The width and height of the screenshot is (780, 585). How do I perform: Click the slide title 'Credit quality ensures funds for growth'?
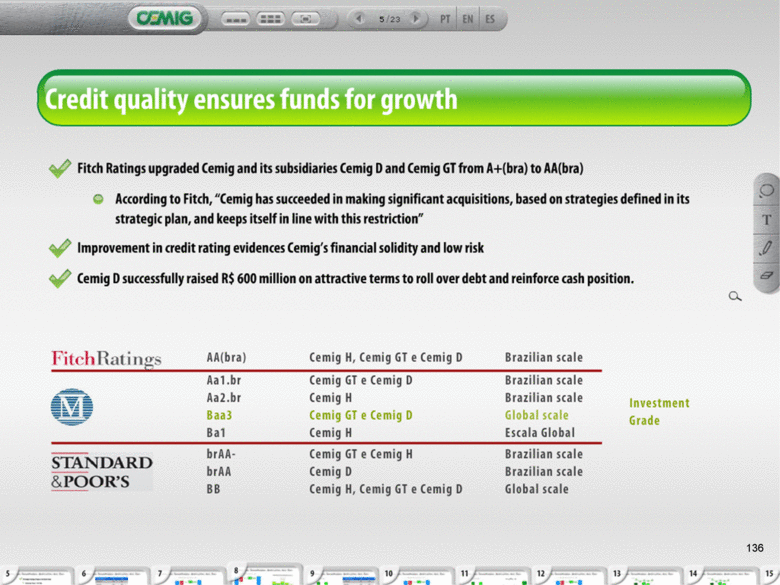click(x=251, y=98)
